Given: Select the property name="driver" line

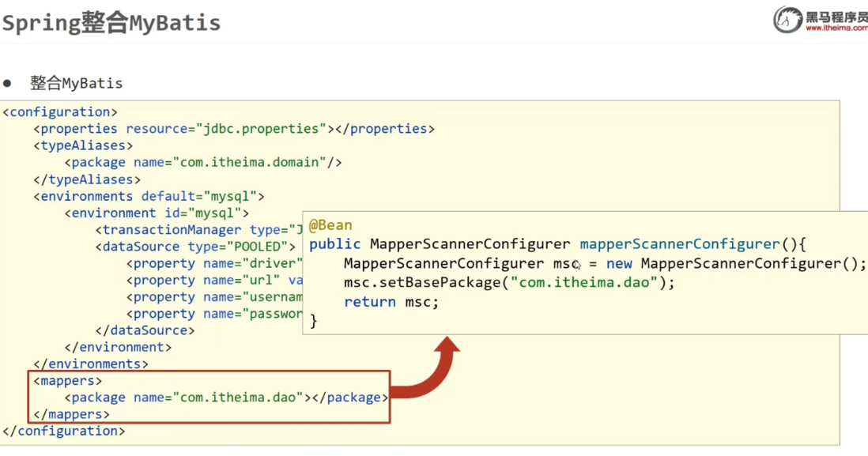Looking at the screenshot, I should click(214, 263).
